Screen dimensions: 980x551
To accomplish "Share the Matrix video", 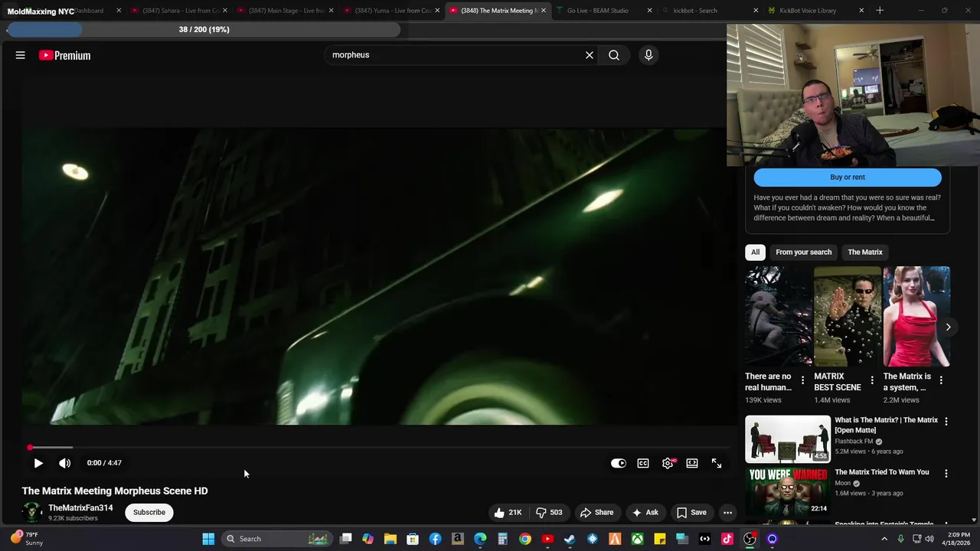I will coord(596,513).
